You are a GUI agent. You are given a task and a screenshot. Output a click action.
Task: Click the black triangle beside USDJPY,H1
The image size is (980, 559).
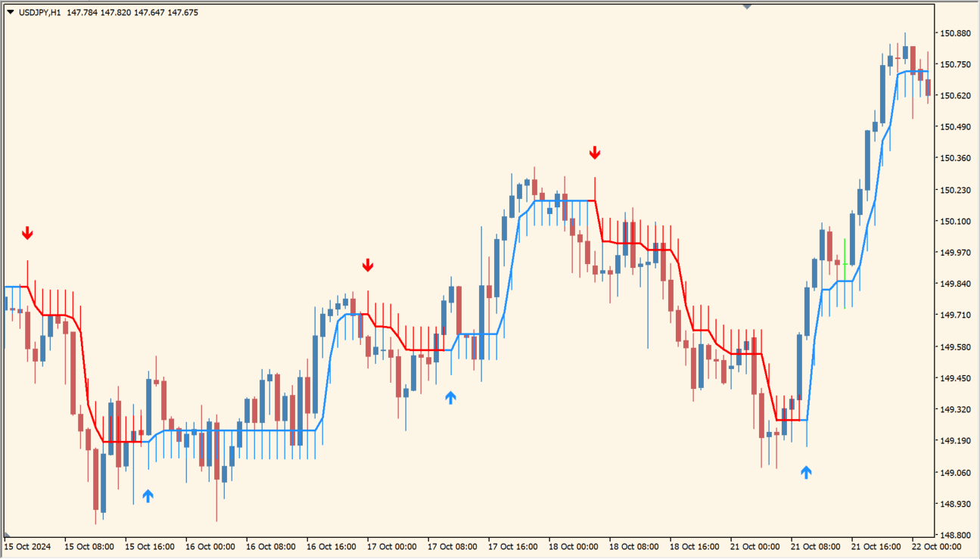[x=10, y=12]
